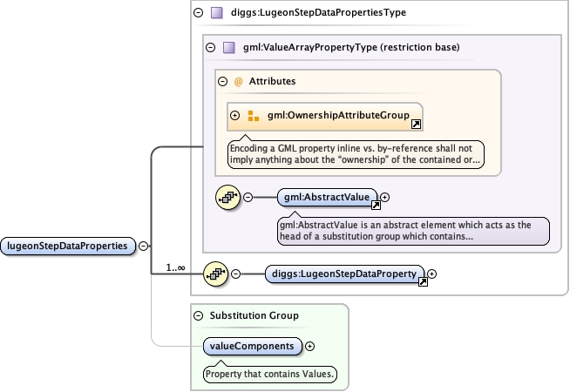Screen dimensions: 570x392
Task: Expand the diggs:LugeonStepDataProperty element
Action: point(431,274)
